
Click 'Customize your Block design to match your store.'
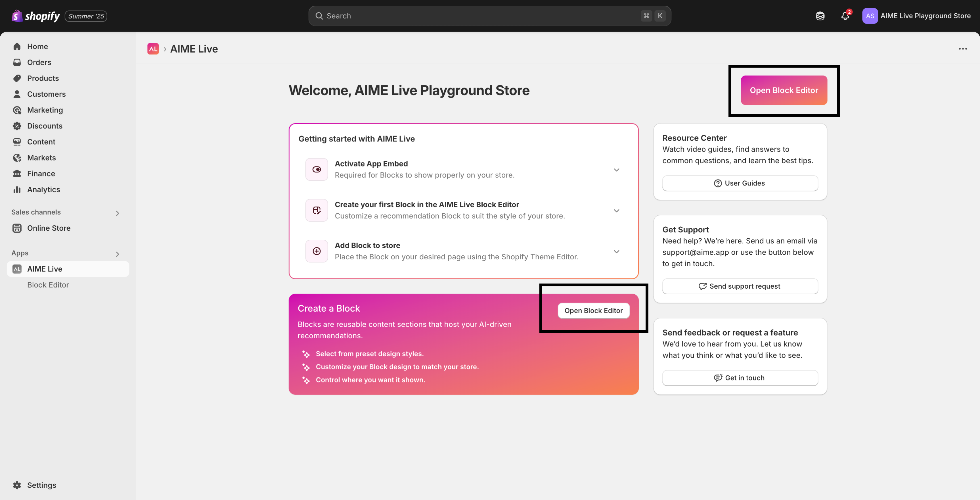397,367
